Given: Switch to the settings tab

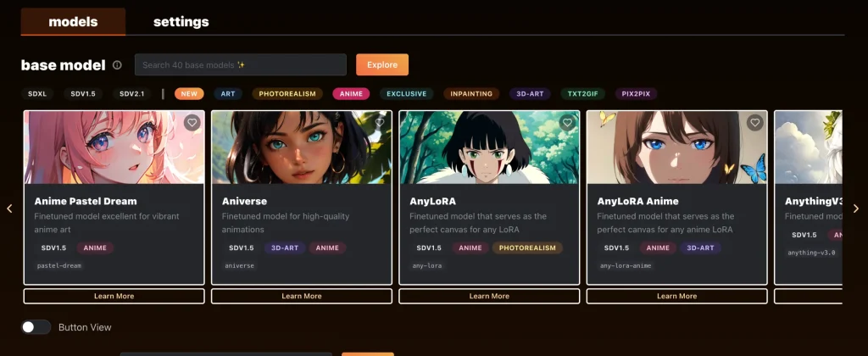Looking at the screenshot, I should (181, 22).
